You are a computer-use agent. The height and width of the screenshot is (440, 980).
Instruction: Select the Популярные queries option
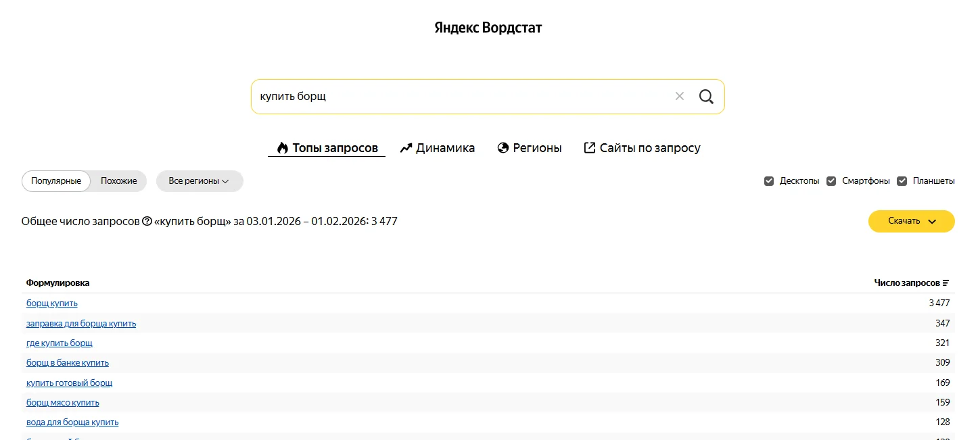click(x=56, y=181)
